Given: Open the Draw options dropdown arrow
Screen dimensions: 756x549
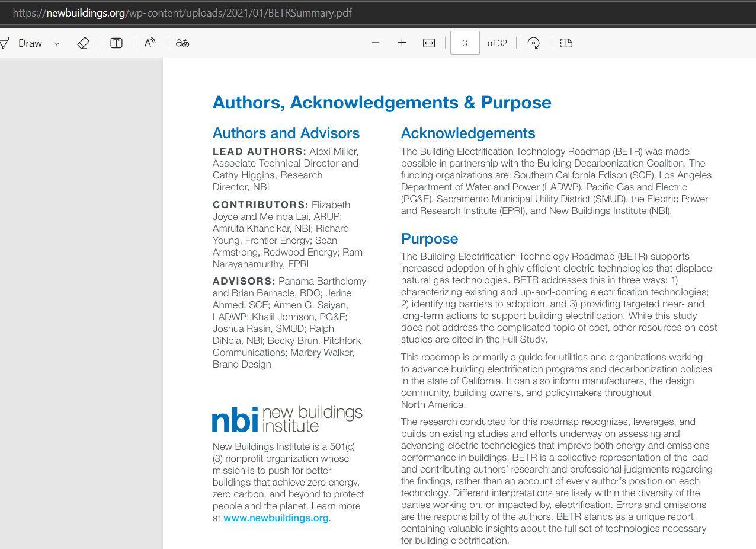Looking at the screenshot, I should click(x=57, y=43).
